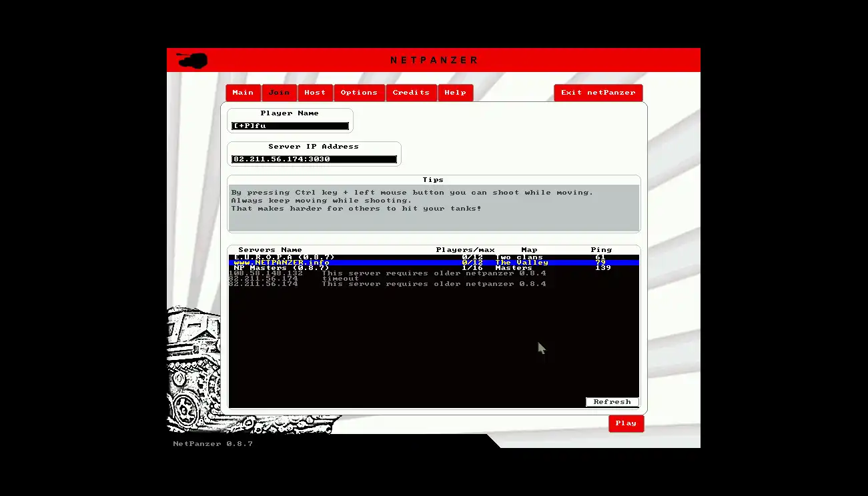Switch to the Host tab
Viewport: 868px width, 496px height.
coord(315,93)
